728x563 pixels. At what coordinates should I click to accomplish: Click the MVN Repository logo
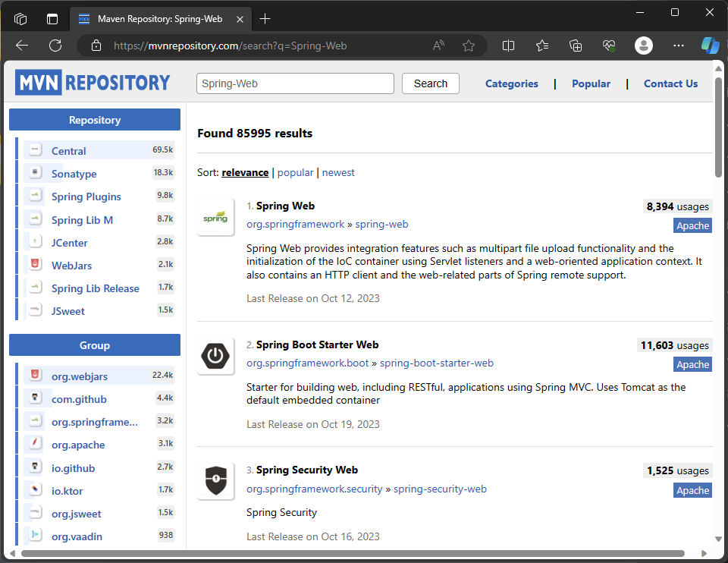click(93, 83)
